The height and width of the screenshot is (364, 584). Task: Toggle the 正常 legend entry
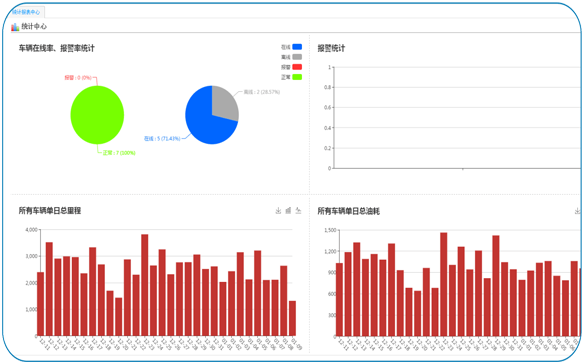tap(291, 77)
